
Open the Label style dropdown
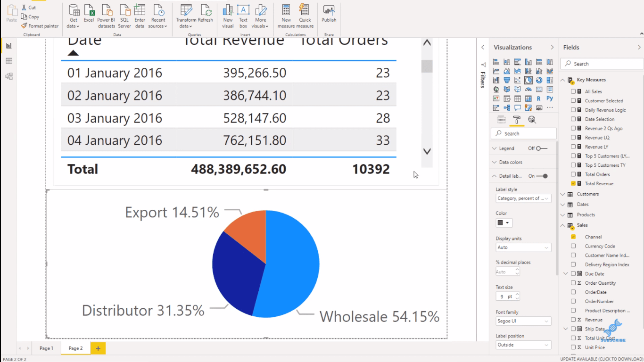(523, 198)
